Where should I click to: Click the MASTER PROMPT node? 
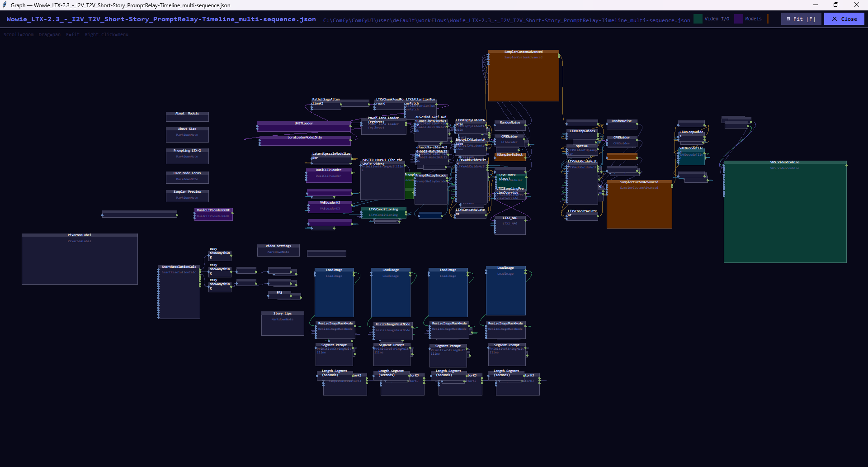382,179
